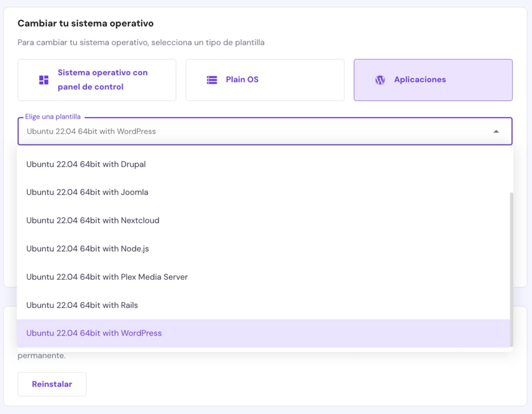The image size is (532, 414).
Task: Pick Ubuntu 22.04 64bit with Joomla
Action: pyautogui.click(x=87, y=192)
